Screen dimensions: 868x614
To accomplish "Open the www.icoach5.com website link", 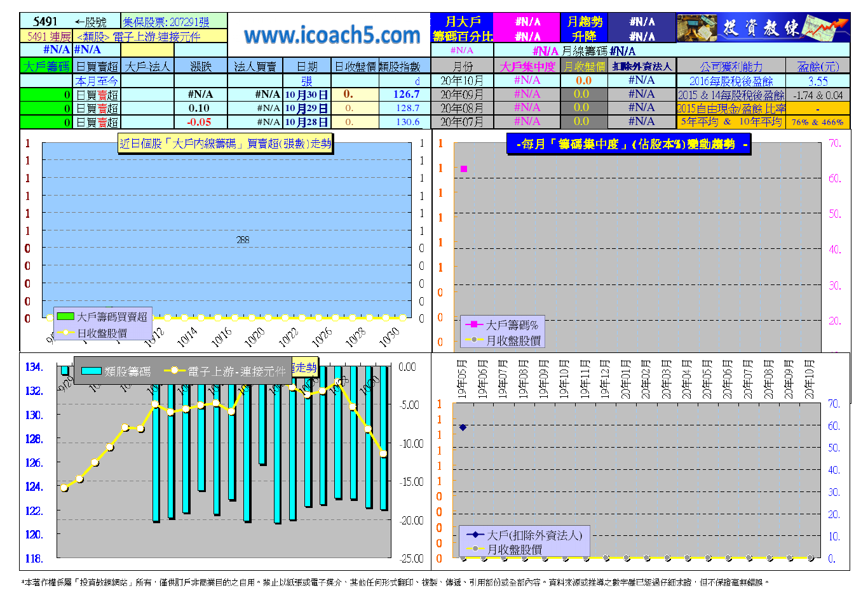I will click(x=332, y=36).
